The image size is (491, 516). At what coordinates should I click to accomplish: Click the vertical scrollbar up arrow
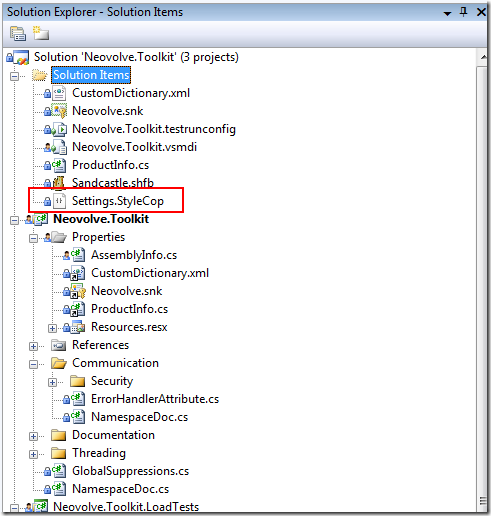(483, 57)
